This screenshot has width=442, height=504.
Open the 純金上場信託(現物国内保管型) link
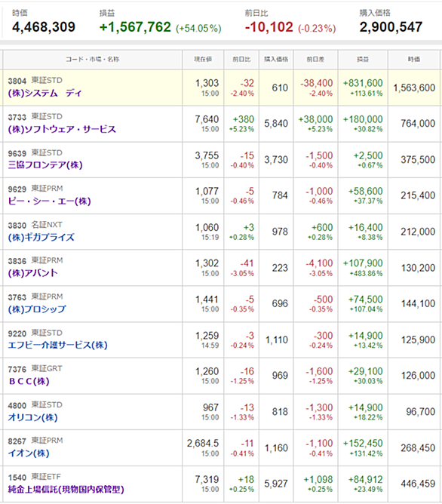click(x=66, y=489)
